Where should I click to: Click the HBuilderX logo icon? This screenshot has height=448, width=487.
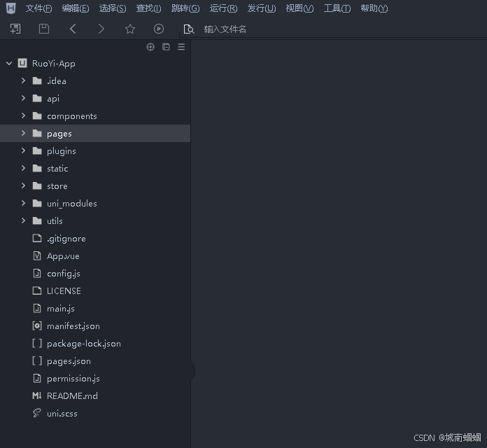pyautogui.click(x=11, y=8)
